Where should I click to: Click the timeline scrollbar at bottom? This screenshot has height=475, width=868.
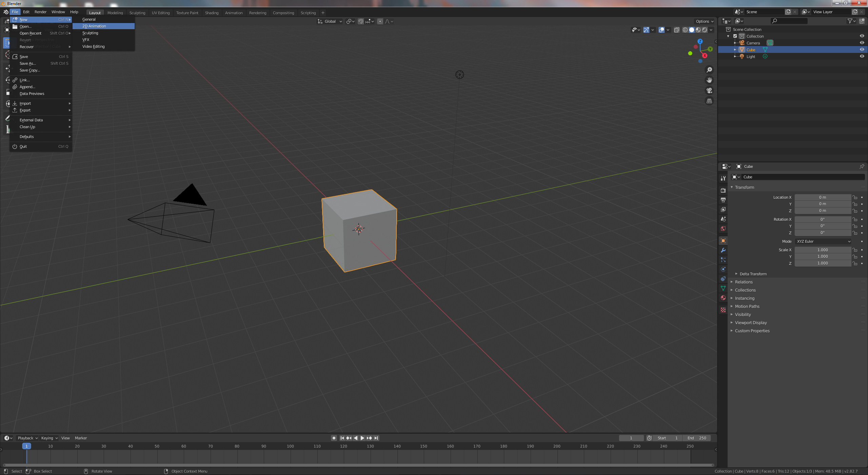click(358, 465)
